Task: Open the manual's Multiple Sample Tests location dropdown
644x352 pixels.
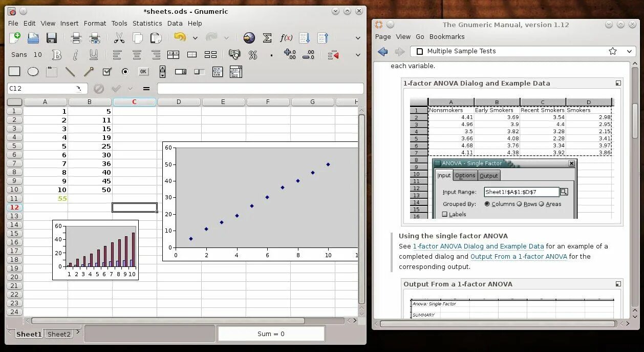Action: (630, 51)
